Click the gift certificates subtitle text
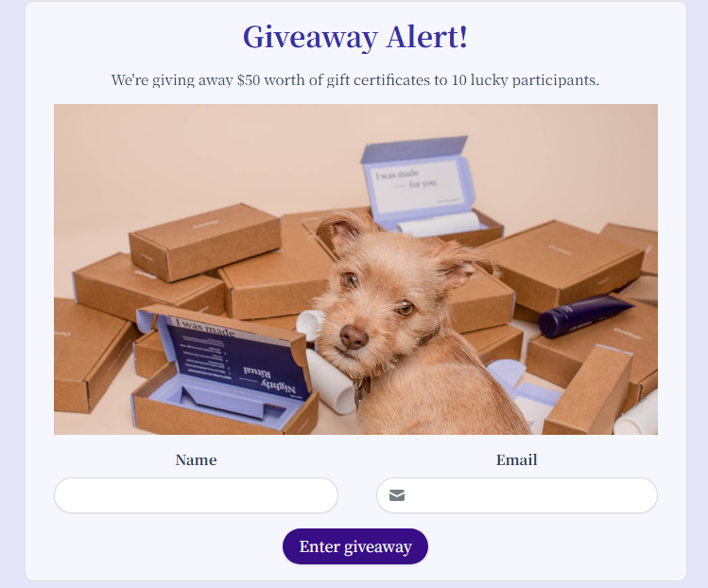Viewport: 708px width, 588px height. coord(355,80)
